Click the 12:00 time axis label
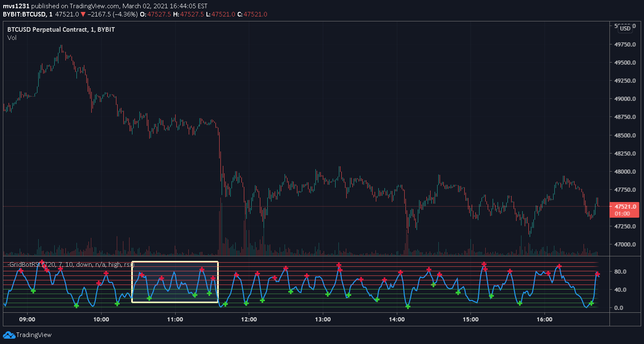This screenshot has width=644, height=344. pos(249,319)
